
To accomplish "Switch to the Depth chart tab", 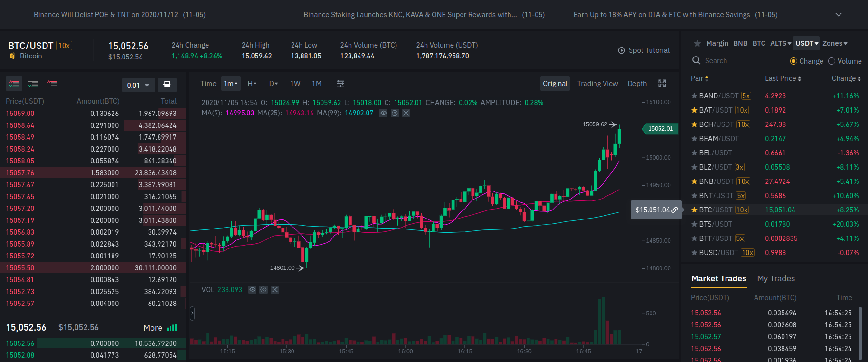I will click(x=637, y=84).
